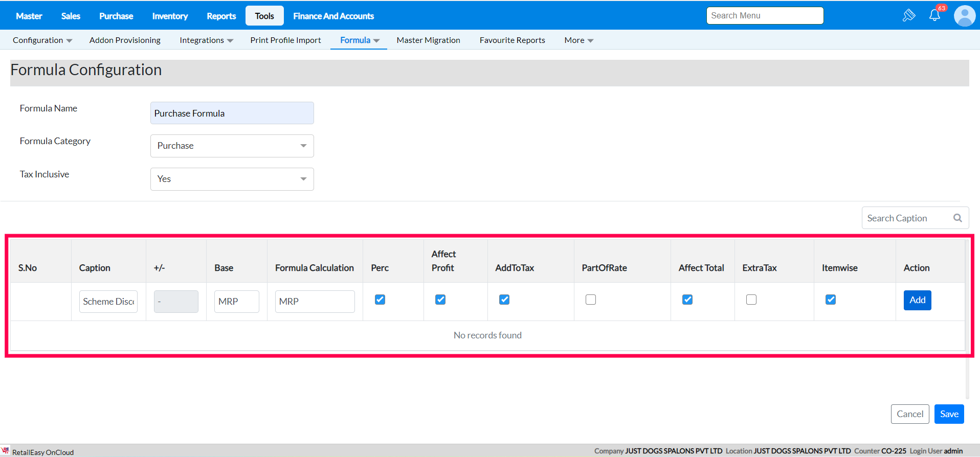Click Login User admin in status bar

(x=937, y=451)
